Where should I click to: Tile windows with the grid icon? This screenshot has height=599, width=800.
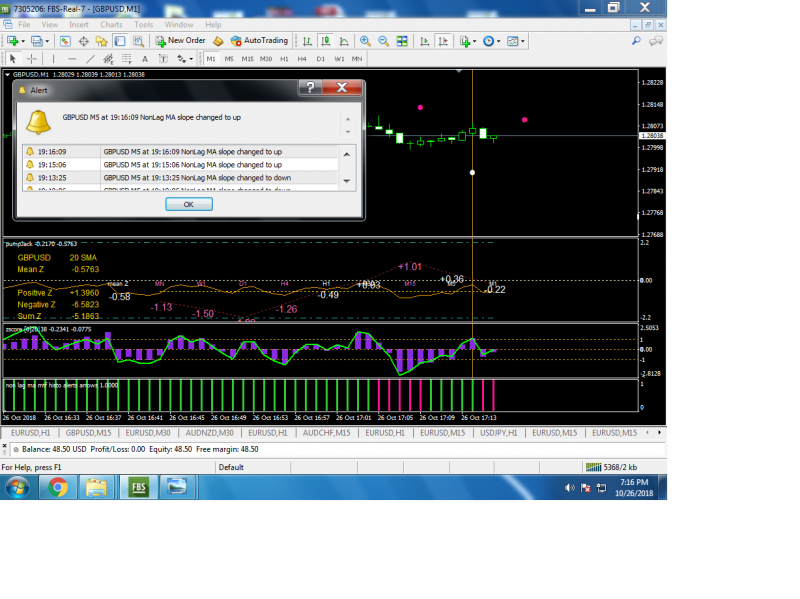402,41
